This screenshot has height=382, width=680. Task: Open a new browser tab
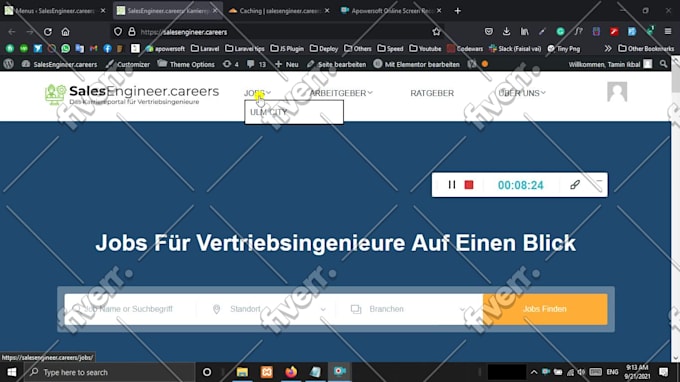point(458,11)
